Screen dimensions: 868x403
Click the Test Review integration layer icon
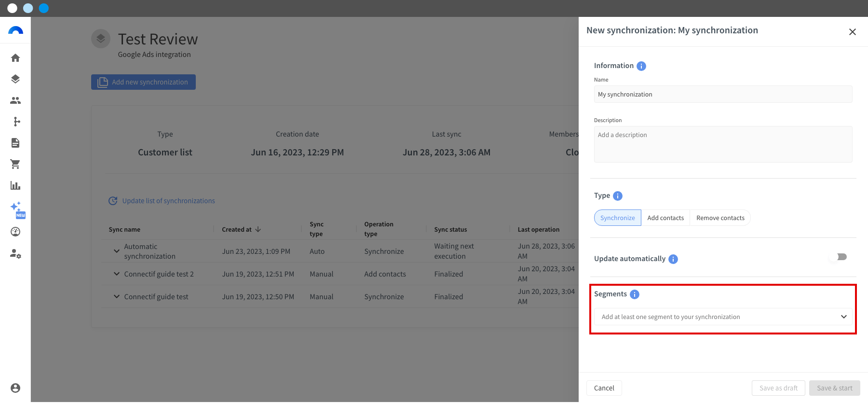[x=101, y=39]
